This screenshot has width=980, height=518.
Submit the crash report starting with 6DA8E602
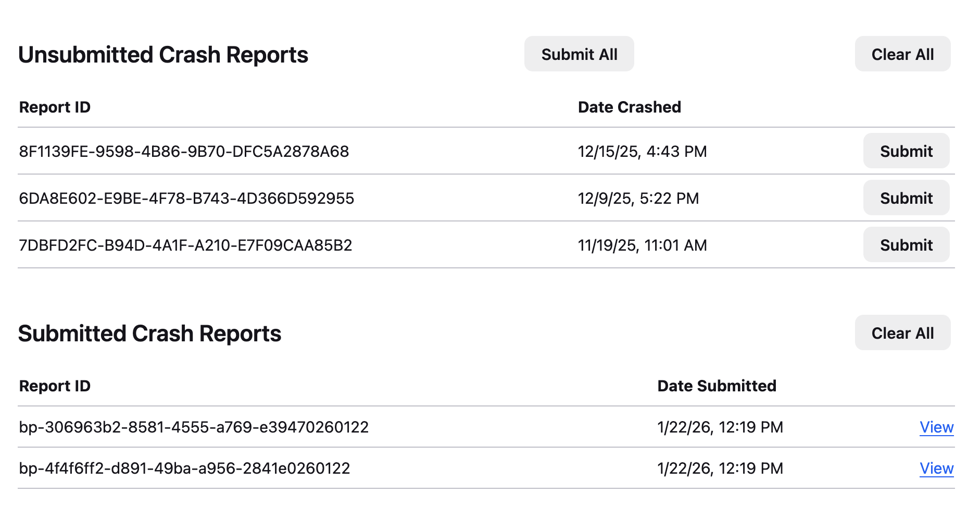pos(906,198)
